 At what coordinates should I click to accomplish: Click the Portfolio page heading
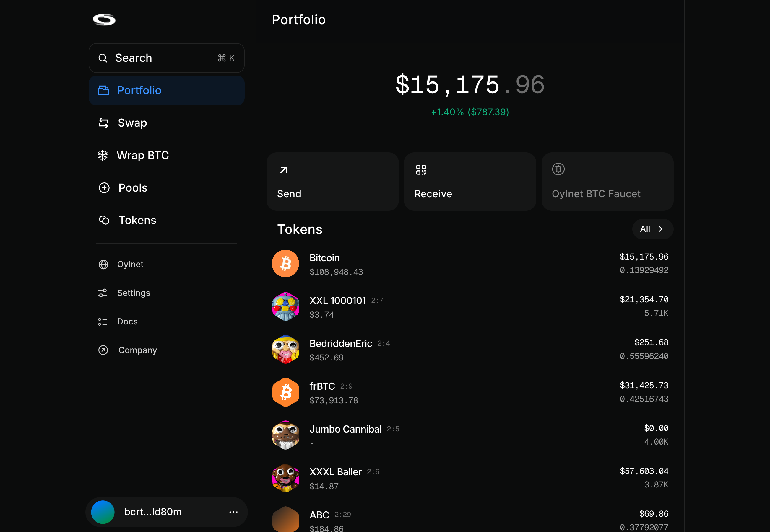pyautogui.click(x=299, y=20)
